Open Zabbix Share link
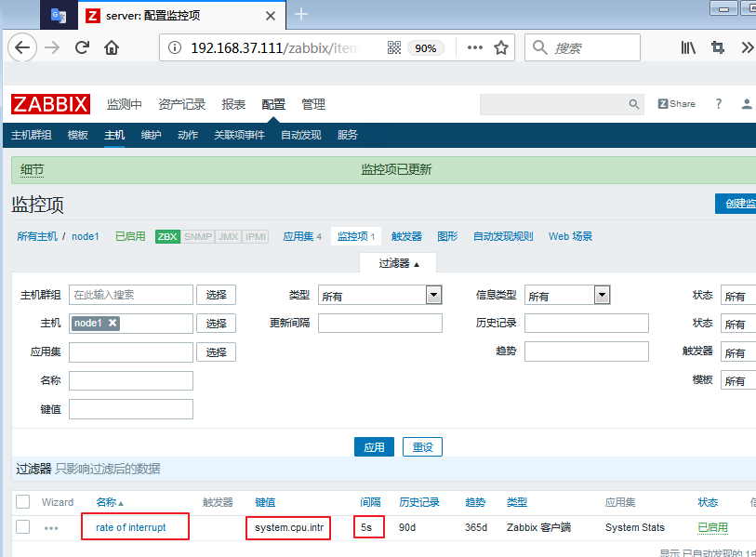 click(x=676, y=104)
